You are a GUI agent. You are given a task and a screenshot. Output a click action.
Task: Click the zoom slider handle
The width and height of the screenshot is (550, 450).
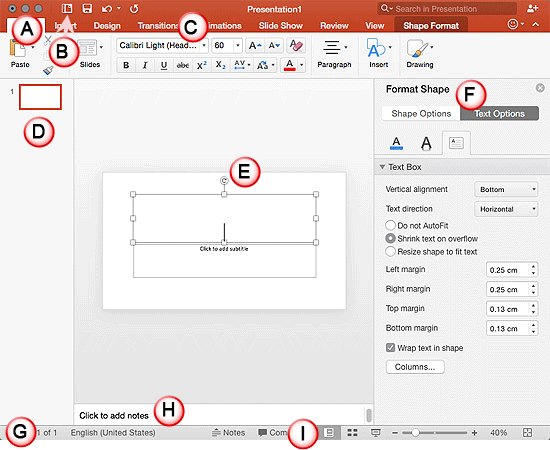click(x=415, y=433)
